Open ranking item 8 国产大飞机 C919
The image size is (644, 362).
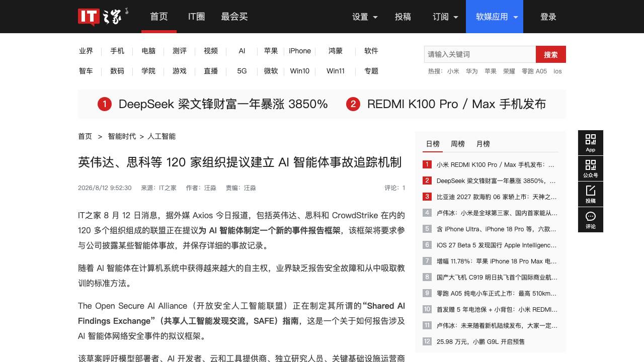click(497, 277)
